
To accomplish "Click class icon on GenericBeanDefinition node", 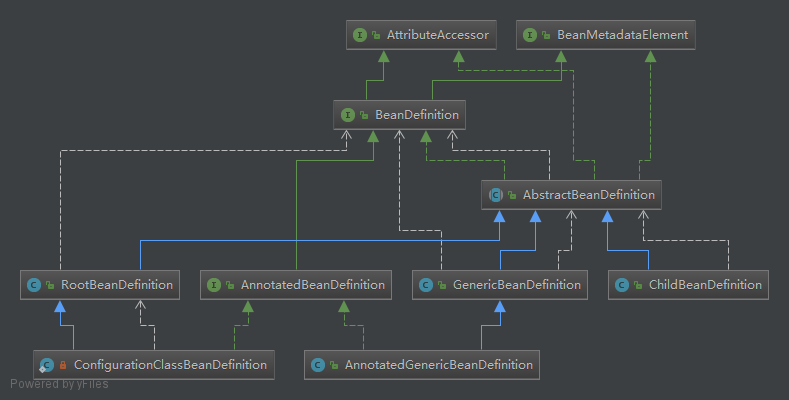I will tap(426, 285).
